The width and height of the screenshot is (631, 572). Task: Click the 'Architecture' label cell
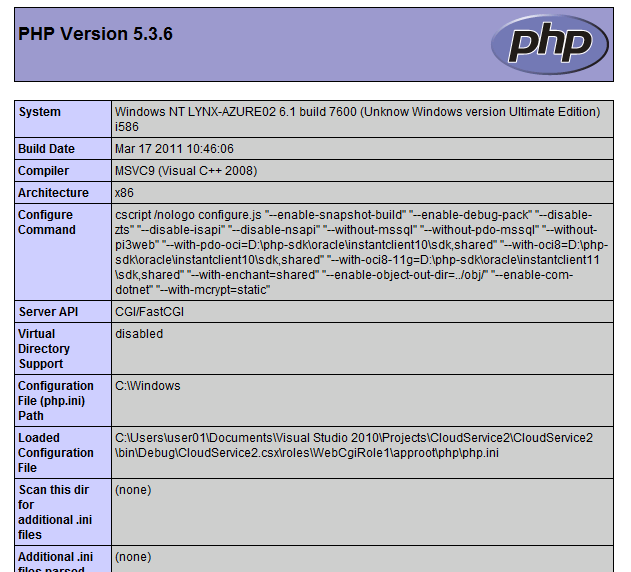tap(63, 192)
